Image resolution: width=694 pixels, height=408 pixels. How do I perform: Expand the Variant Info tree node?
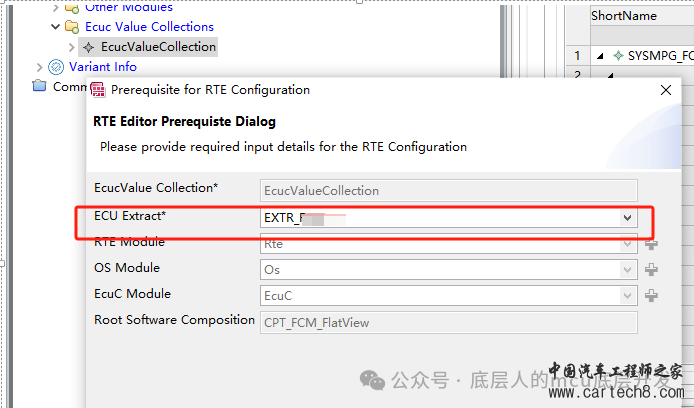click(39, 67)
